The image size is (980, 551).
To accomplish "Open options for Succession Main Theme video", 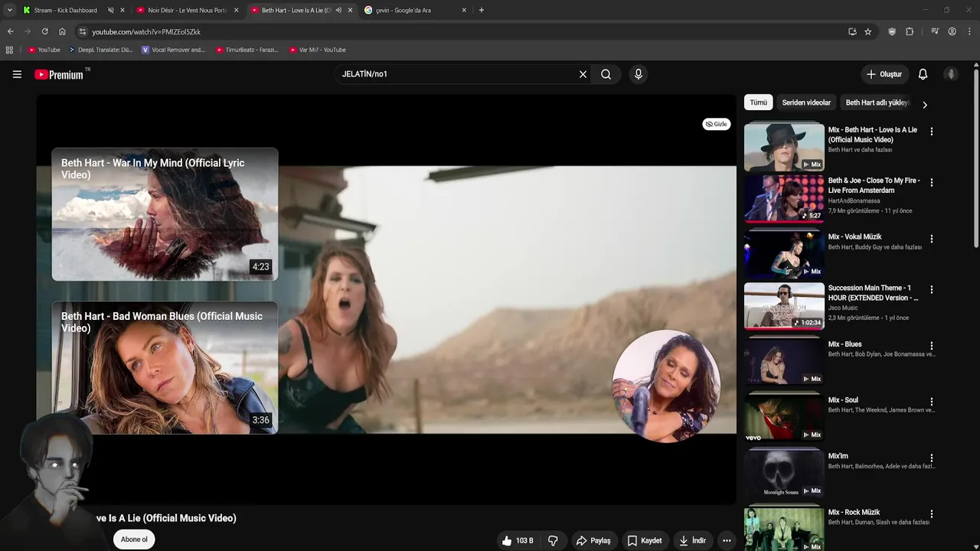I will click(x=931, y=290).
